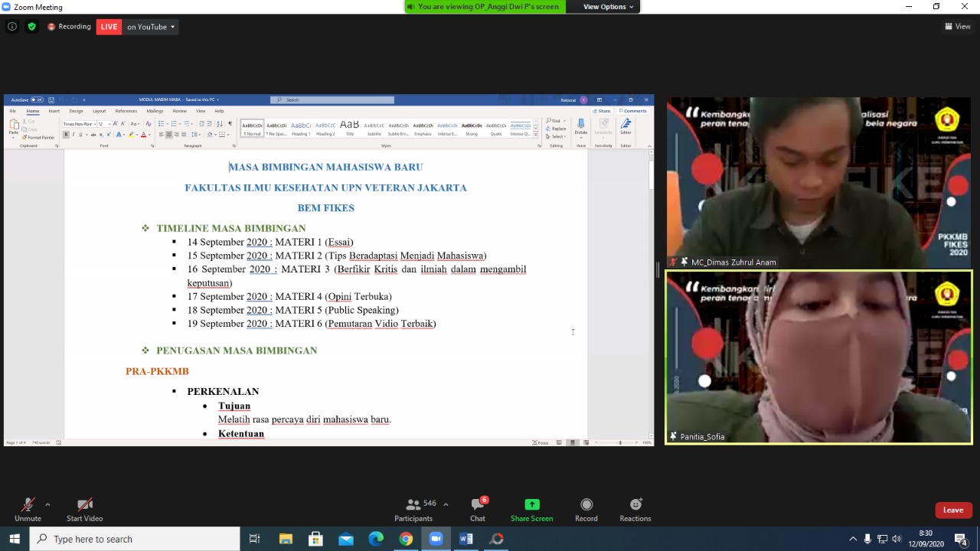This screenshot has width=980, height=551.
Task: Change Zoom layout with View button
Action: pos(958,27)
